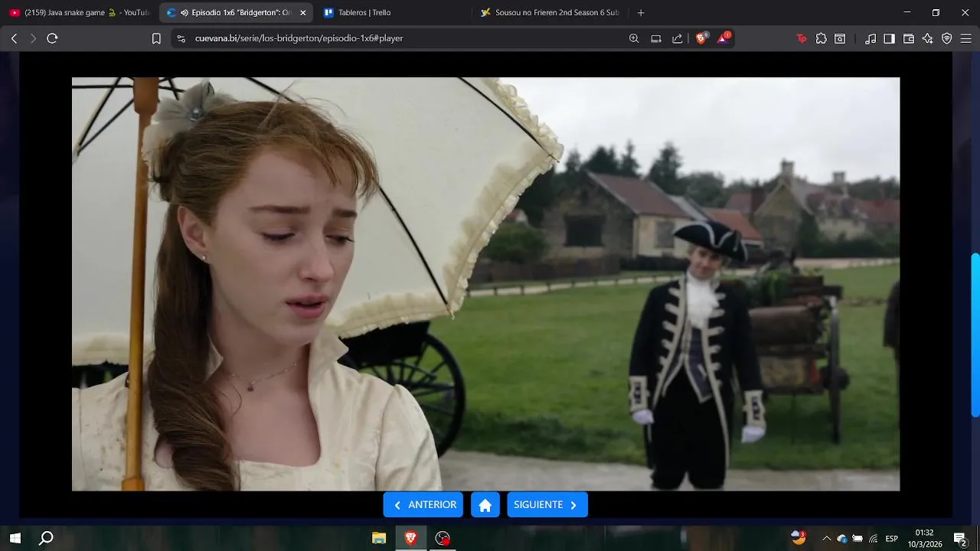980x551 pixels.
Task: Open File Explorer from the taskbar
Action: pyautogui.click(x=378, y=538)
